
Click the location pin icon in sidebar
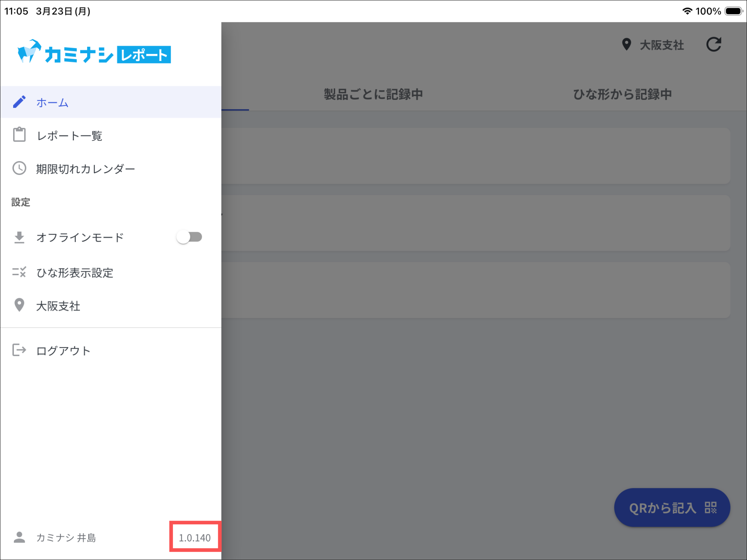pos(19,306)
